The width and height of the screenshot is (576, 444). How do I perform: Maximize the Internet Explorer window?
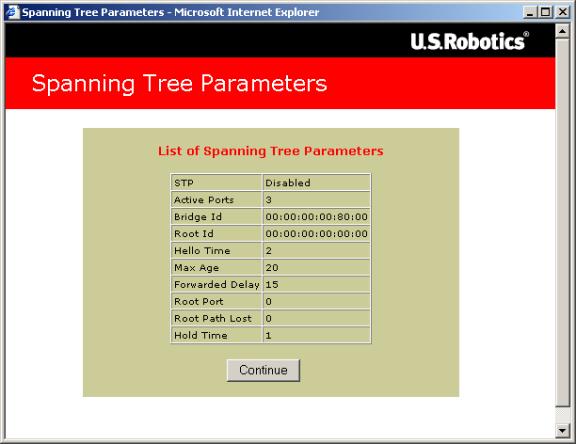tap(546, 12)
